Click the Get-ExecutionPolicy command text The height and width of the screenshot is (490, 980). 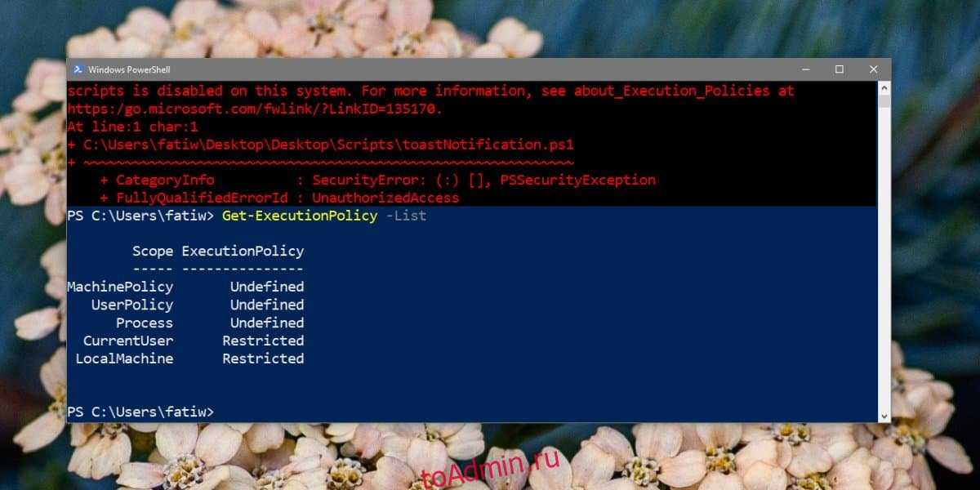300,216
